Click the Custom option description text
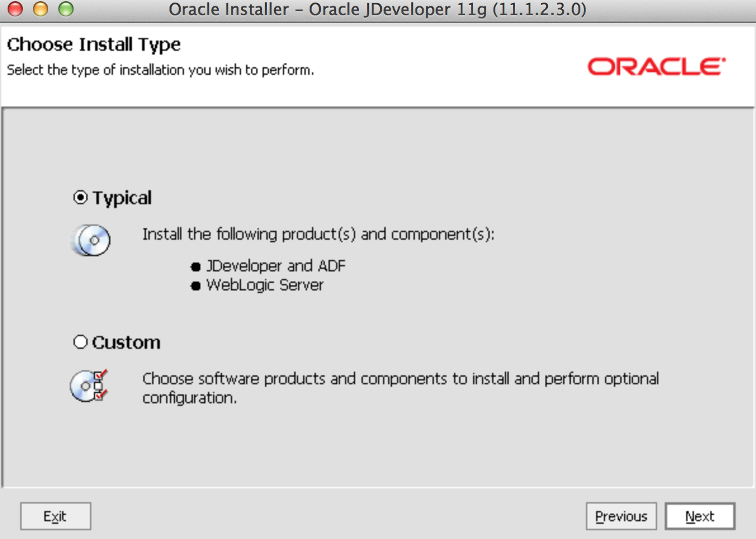 (x=401, y=388)
